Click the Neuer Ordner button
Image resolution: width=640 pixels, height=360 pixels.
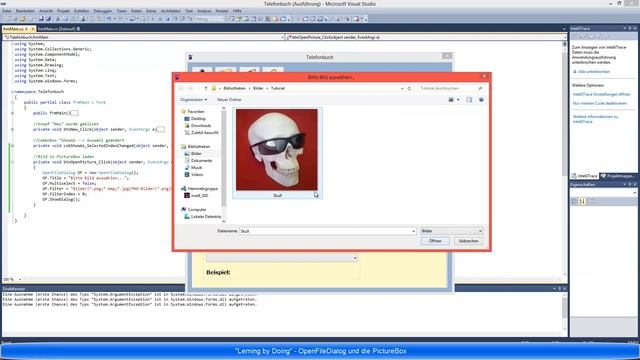click(x=229, y=100)
